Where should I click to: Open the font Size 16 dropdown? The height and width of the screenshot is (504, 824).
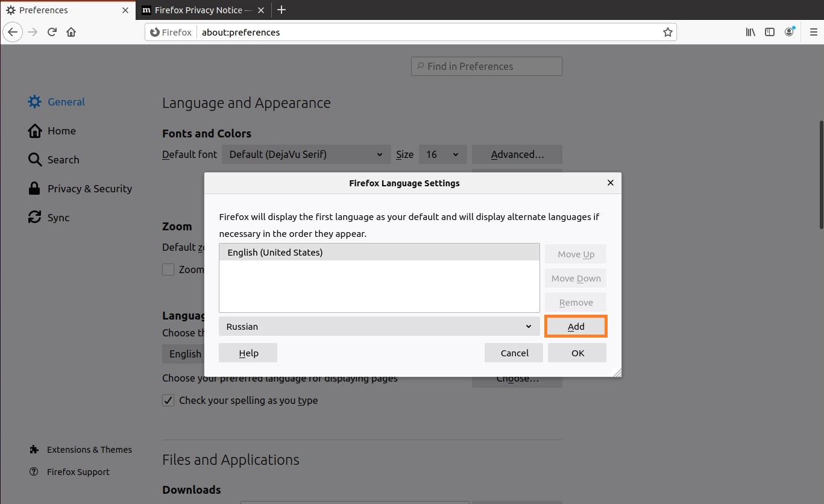tap(442, 154)
